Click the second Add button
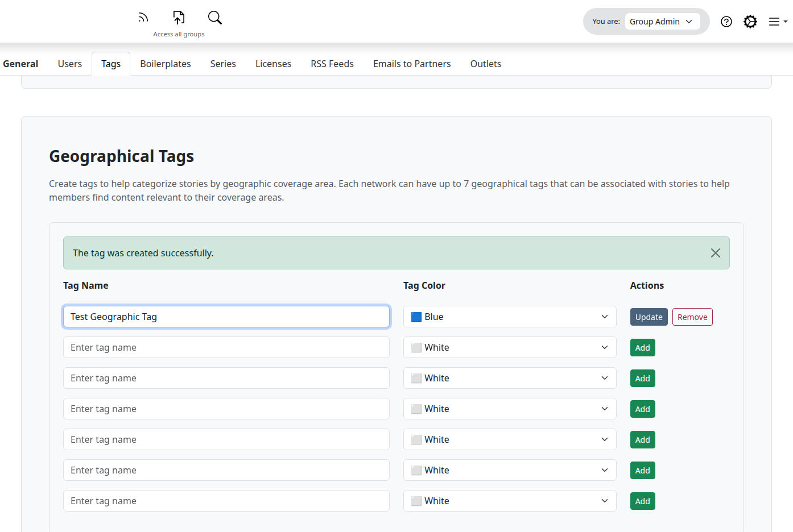The image size is (793, 532). 643,379
